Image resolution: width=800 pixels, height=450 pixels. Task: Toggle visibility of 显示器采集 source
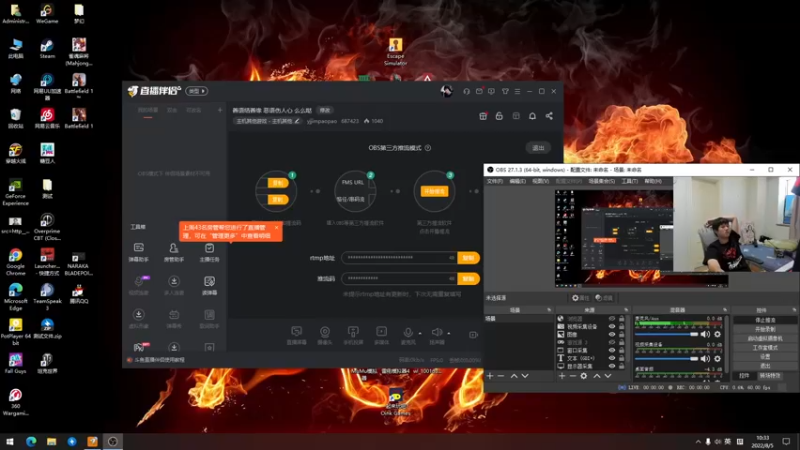pos(612,366)
